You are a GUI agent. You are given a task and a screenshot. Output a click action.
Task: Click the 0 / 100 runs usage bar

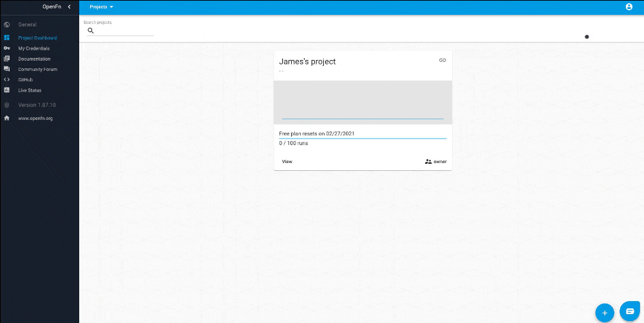363,139
